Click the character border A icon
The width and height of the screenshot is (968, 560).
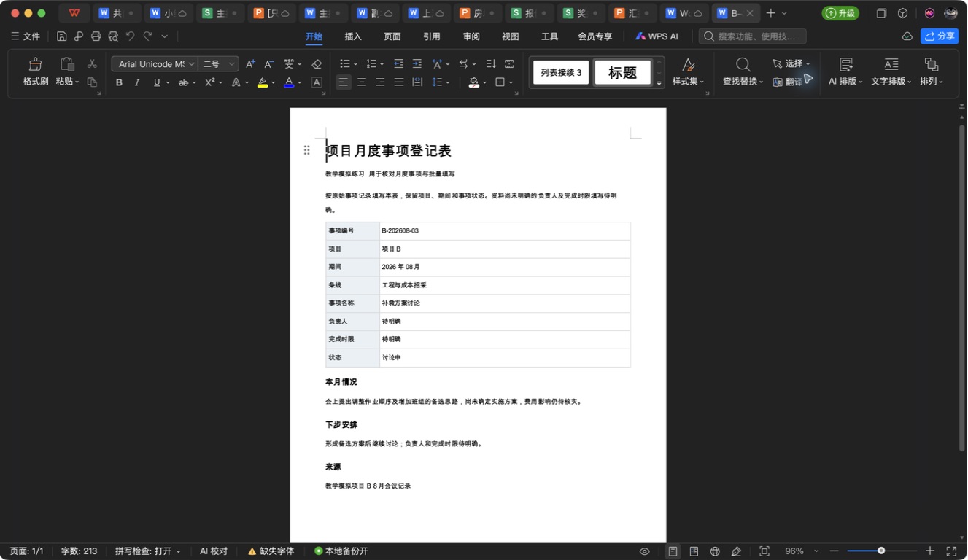317,82
